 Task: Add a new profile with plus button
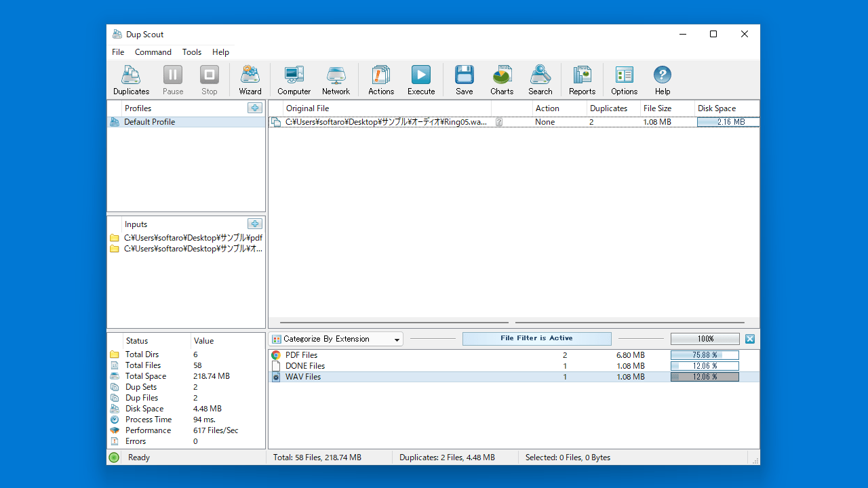click(x=254, y=108)
